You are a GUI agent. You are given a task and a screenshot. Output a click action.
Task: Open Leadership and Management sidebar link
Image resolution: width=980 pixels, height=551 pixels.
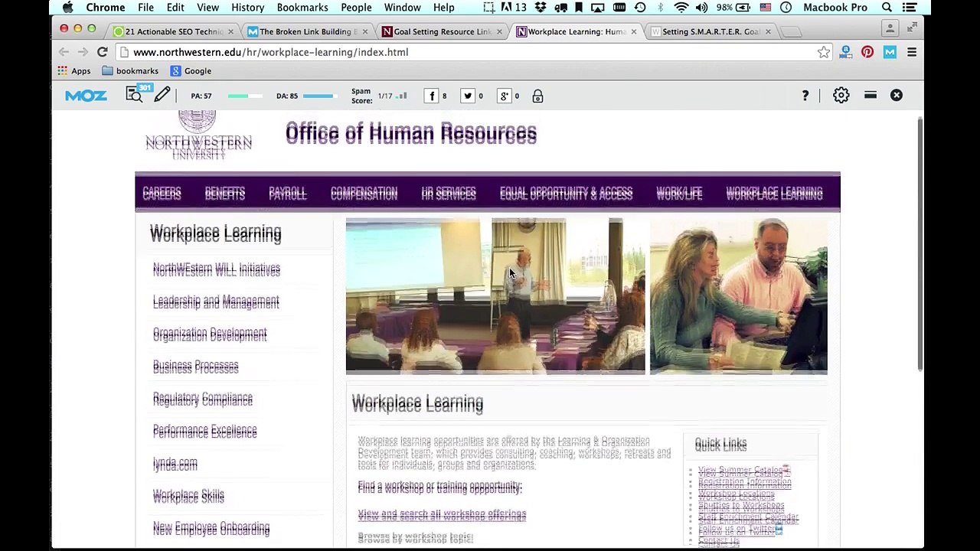(216, 302)
